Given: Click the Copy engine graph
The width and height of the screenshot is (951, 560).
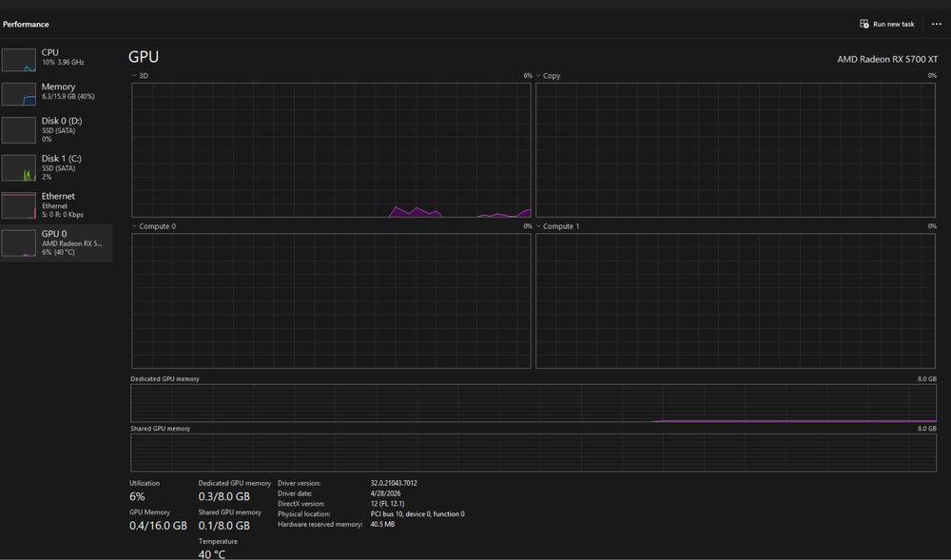Looking at the screenshot, I should [x=735, y=149].
